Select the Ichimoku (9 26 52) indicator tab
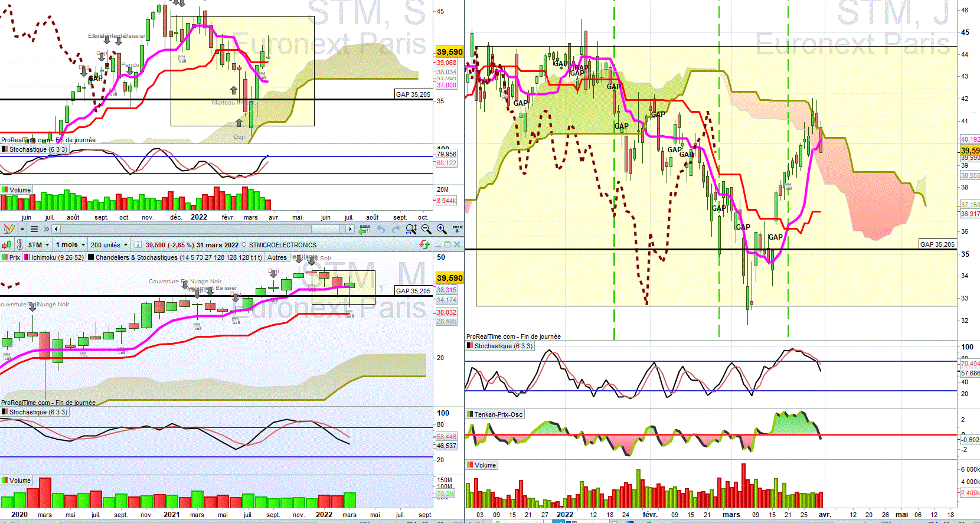The image size is (980, 523). tap(54, 257)
